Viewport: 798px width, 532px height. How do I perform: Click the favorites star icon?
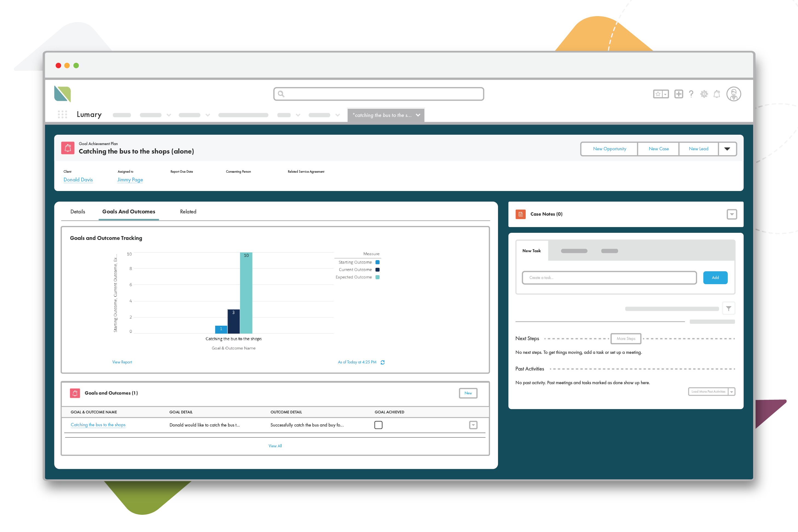[658, 94]
